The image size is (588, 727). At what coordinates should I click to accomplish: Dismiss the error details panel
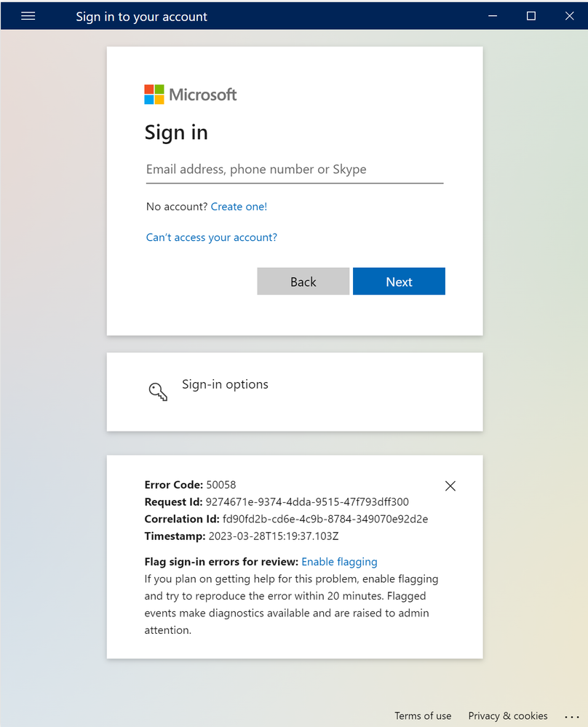pyautogui.click(x=450, y=486)
